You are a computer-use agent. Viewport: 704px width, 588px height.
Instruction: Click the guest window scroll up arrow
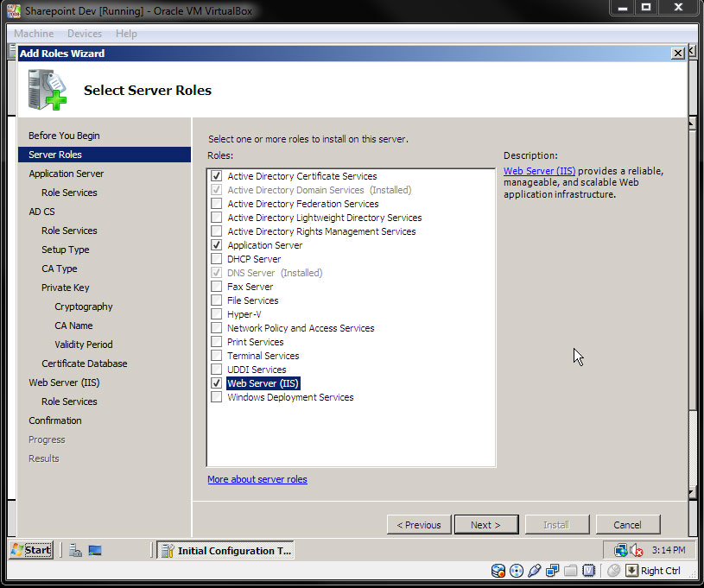click(692, 123)
